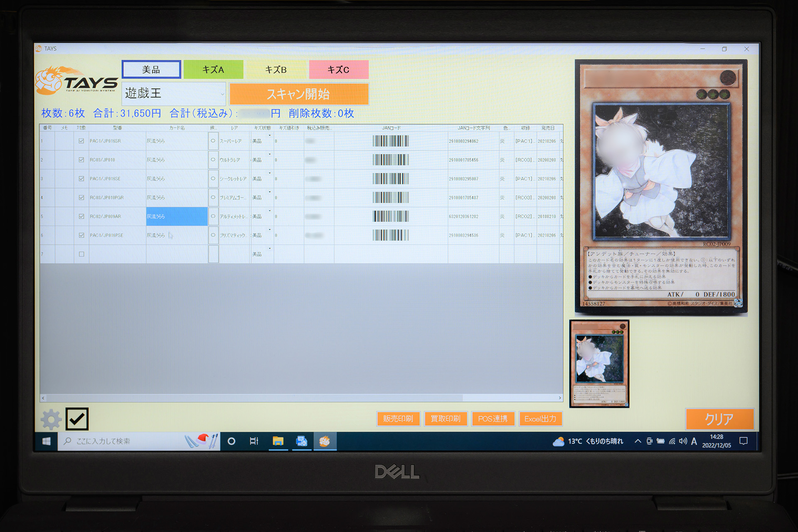The width and height of the screenshot is (798, 532).
Task: Click the 販売印刷 button
Action: pos(398,419)
